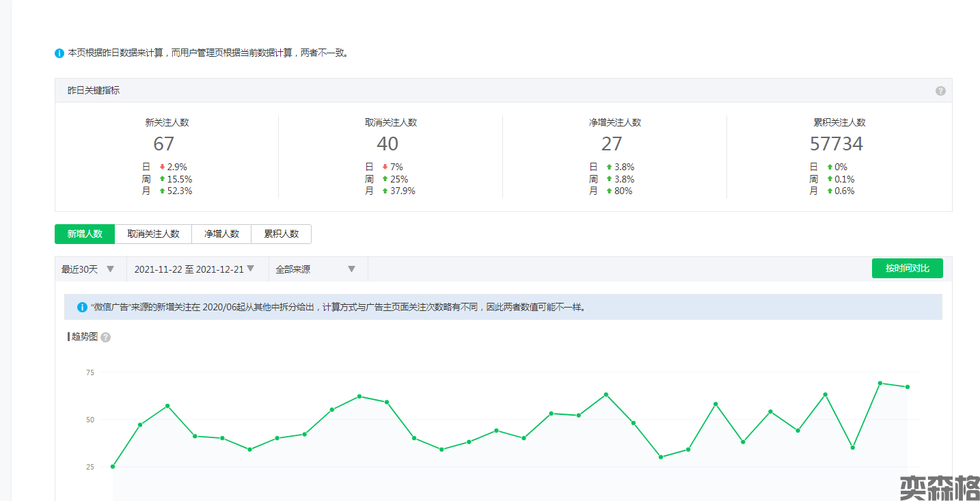Image resolution: width=980 pixels, height=501 pixels.
Task: Click the last data point on trend line
Action: 908,387
